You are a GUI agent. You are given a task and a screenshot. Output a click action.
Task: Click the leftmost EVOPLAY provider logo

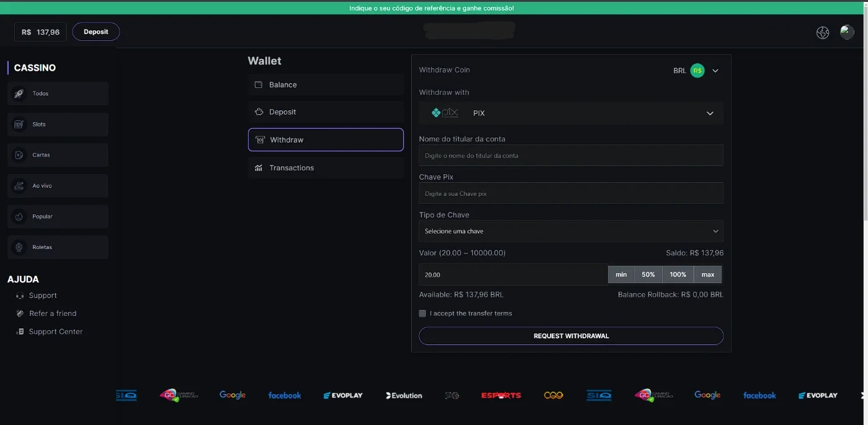click(343, 395)
